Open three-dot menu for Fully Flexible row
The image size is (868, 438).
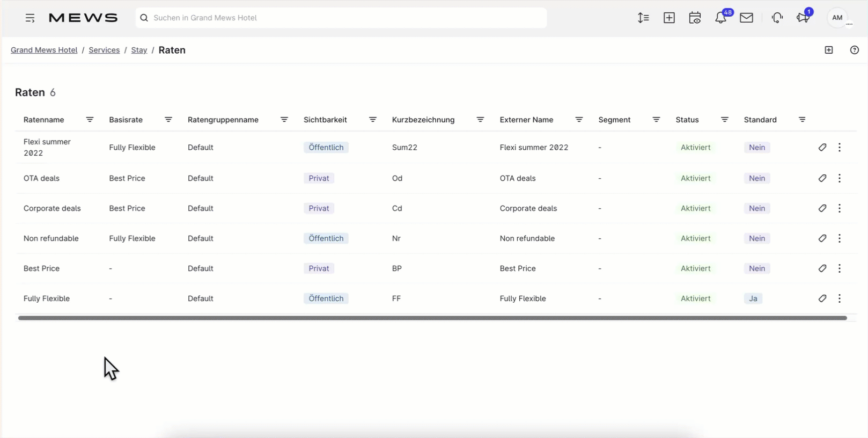(x=839, y=298)
